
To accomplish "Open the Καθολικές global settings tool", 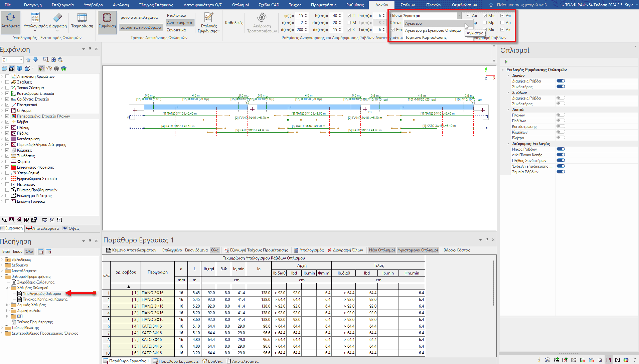I will [234, 23].
